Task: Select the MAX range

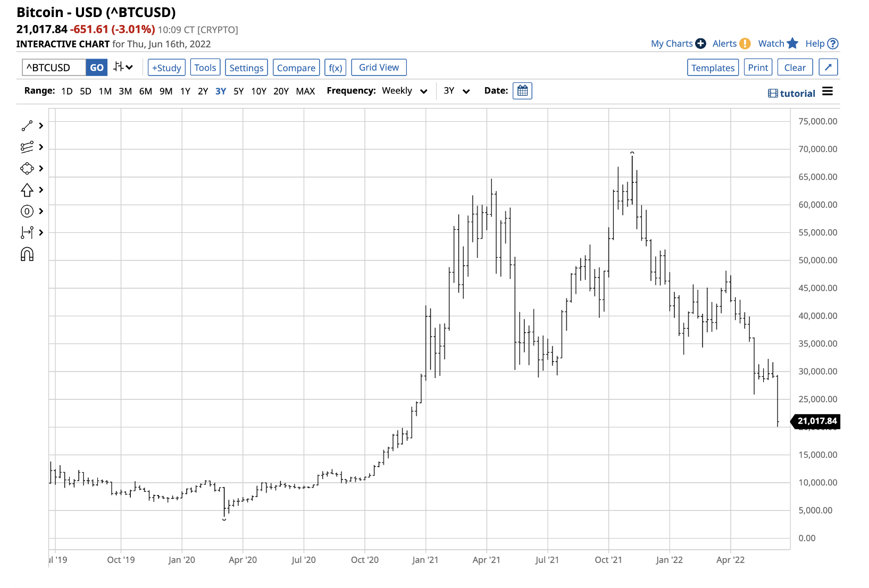Action: tap(305, 91)
